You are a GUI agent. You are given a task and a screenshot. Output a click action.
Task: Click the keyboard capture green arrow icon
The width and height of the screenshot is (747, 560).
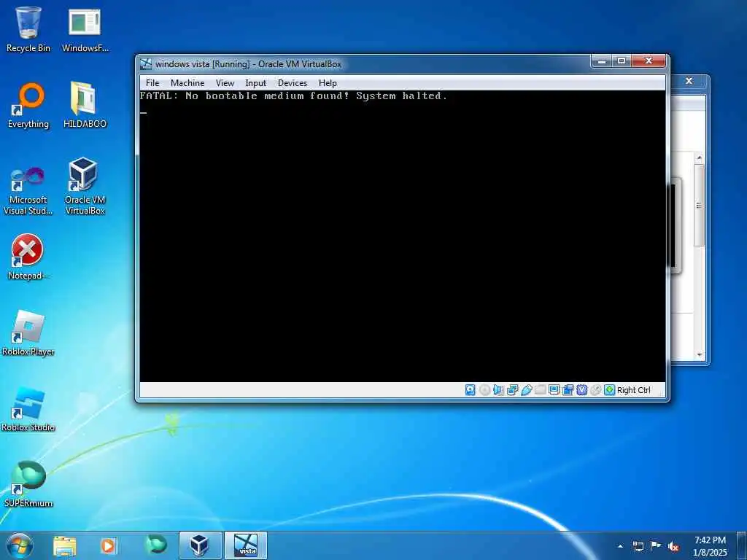click(609, 390)
